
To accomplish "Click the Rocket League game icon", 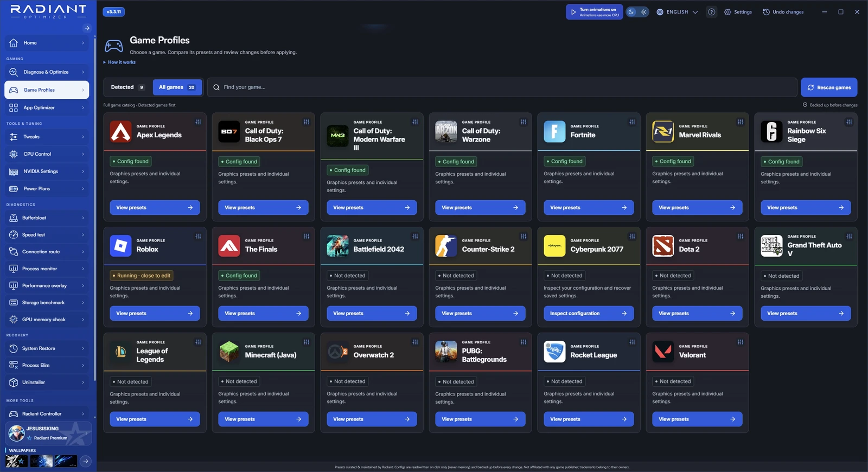I will click(554, 352).
